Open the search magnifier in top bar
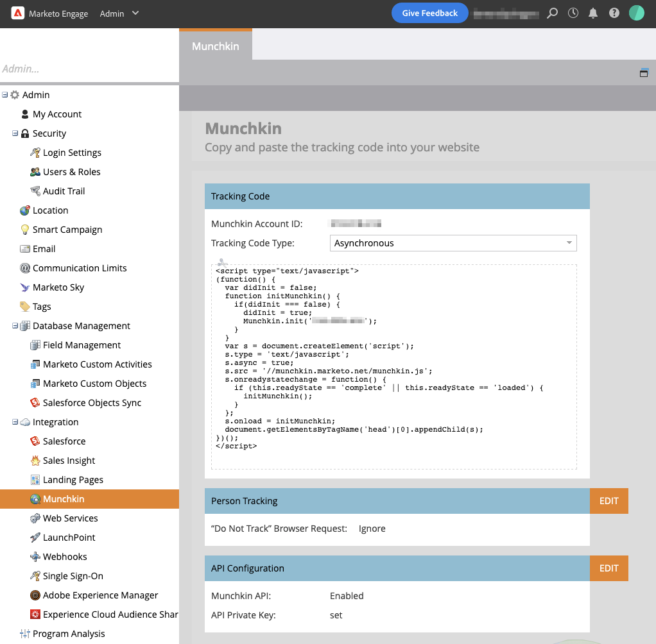The width and height of the screenshot is (656, 644). coord(552,13)
